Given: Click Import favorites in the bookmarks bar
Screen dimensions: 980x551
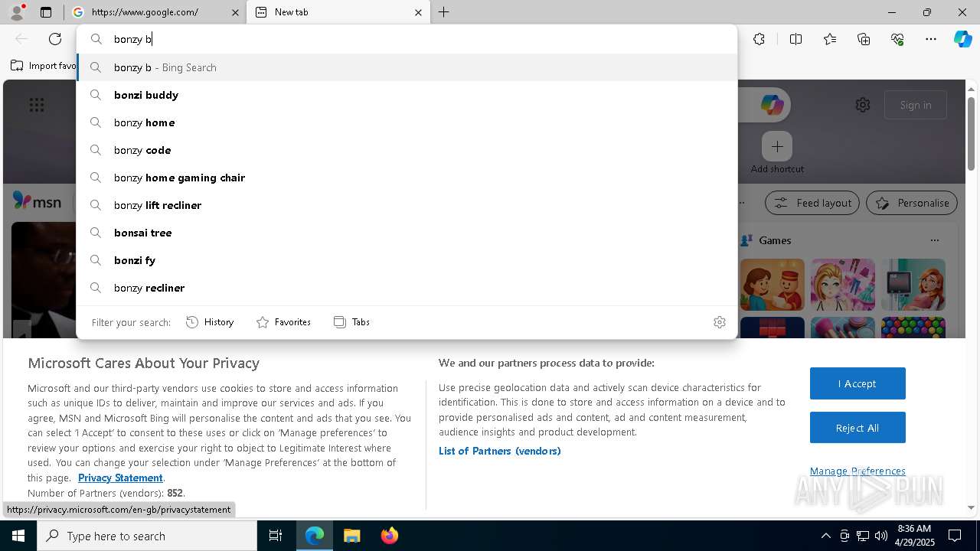Looking at the screenshot, I should coord(44,66).
